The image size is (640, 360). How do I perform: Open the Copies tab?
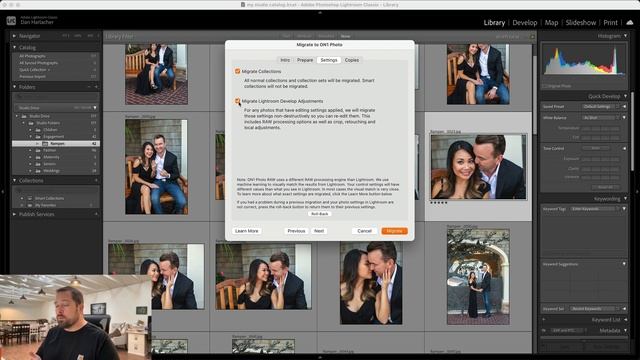[x=352, y=60]
